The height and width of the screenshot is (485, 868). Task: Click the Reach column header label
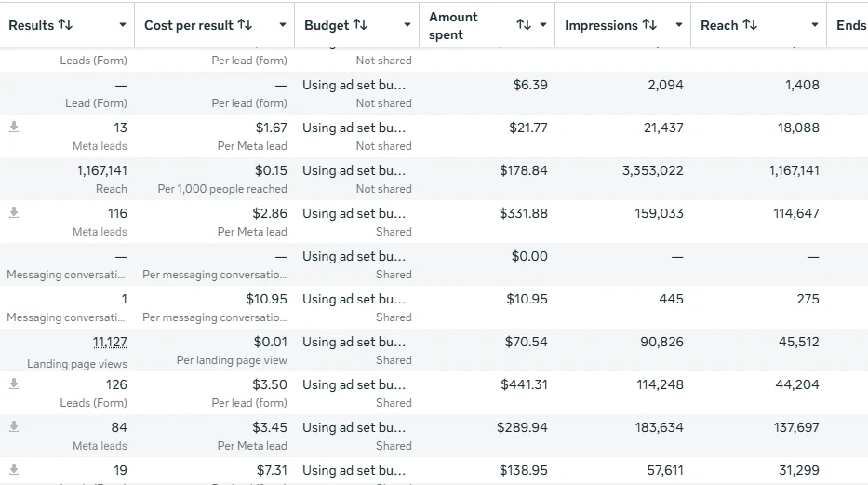pos(719,25)
